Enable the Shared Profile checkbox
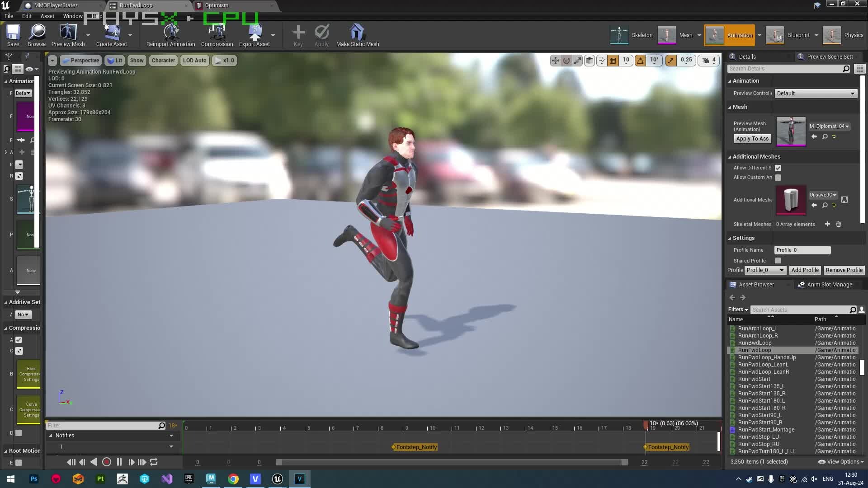Screen dimensions: 868x488 778,261
